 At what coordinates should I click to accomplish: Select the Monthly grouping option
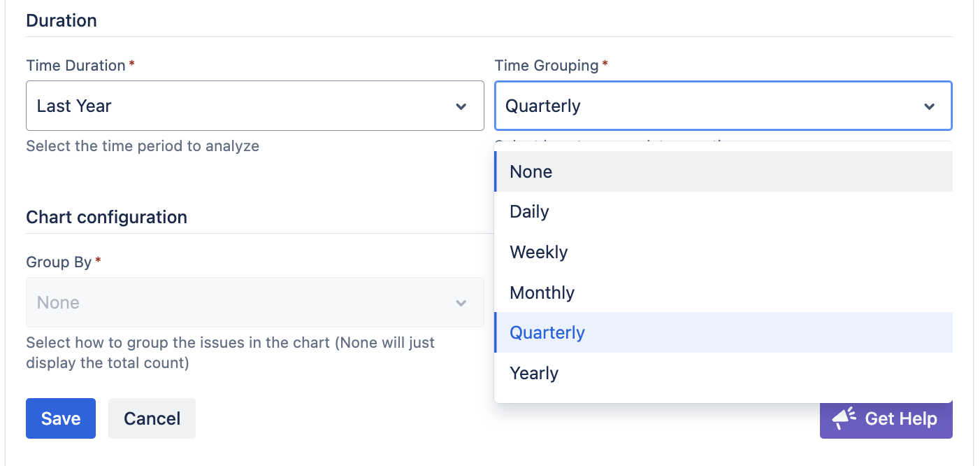pyautogui.click(x=542, y=292)
